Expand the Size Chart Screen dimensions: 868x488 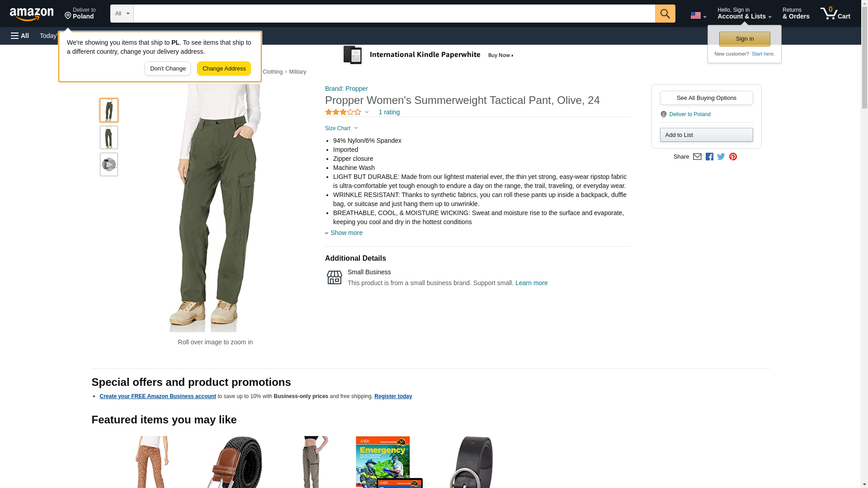click(x=341, y=128)
